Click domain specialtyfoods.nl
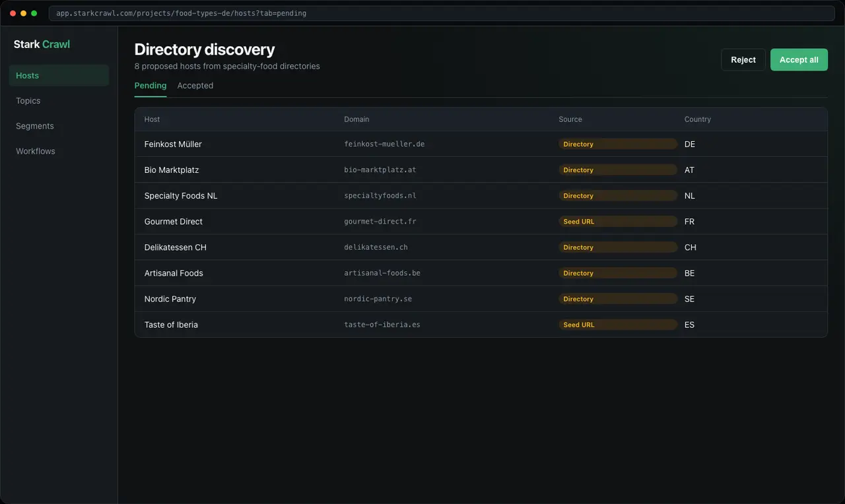 (380, 195)
